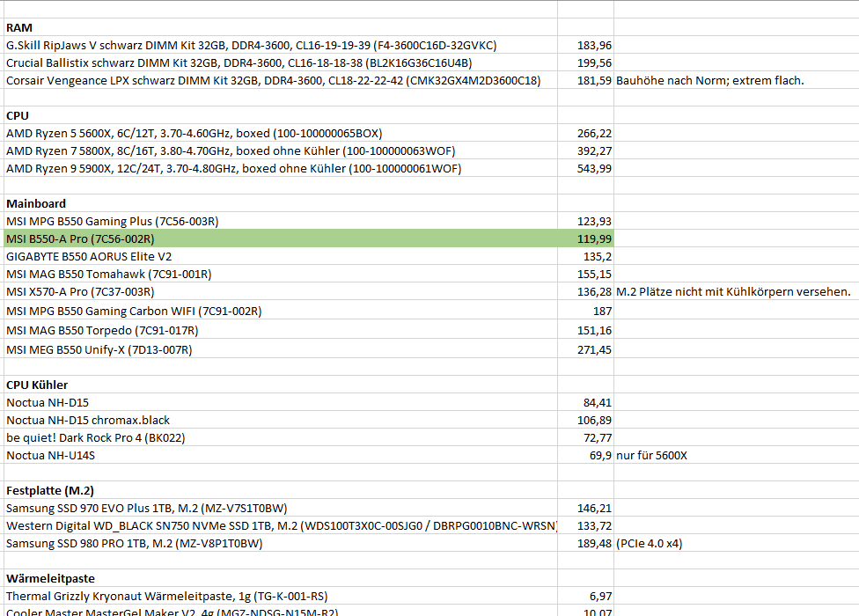Click price cell 199,56
Screen dimensions: 859x616
click(585, 62)
